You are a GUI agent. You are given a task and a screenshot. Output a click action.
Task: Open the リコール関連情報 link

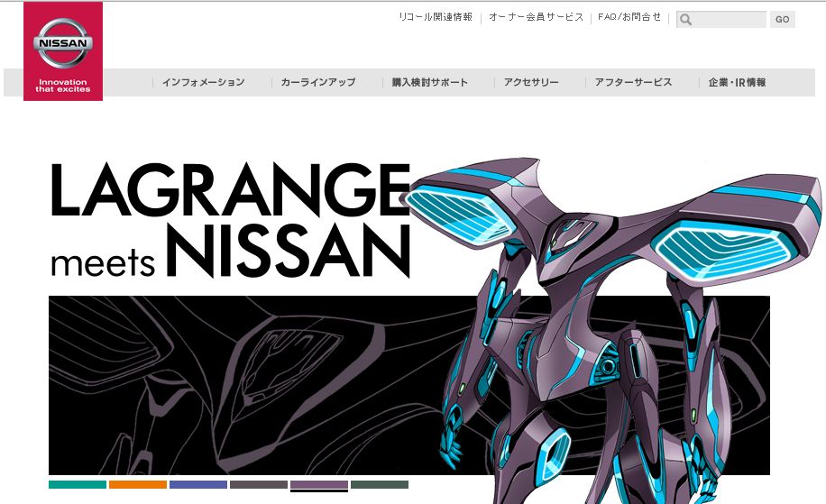pyautogui.click(x=436, y=17)
